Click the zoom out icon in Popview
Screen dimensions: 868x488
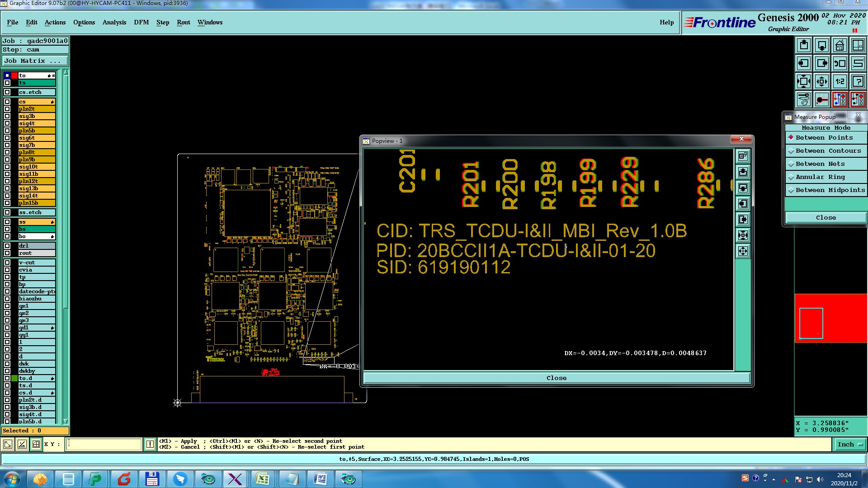tap(743, 251)
